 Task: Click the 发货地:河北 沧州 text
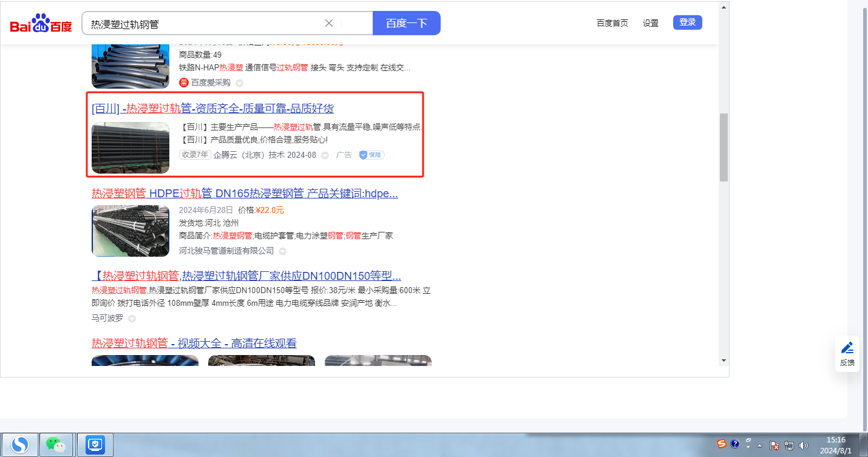coord(209,223)
